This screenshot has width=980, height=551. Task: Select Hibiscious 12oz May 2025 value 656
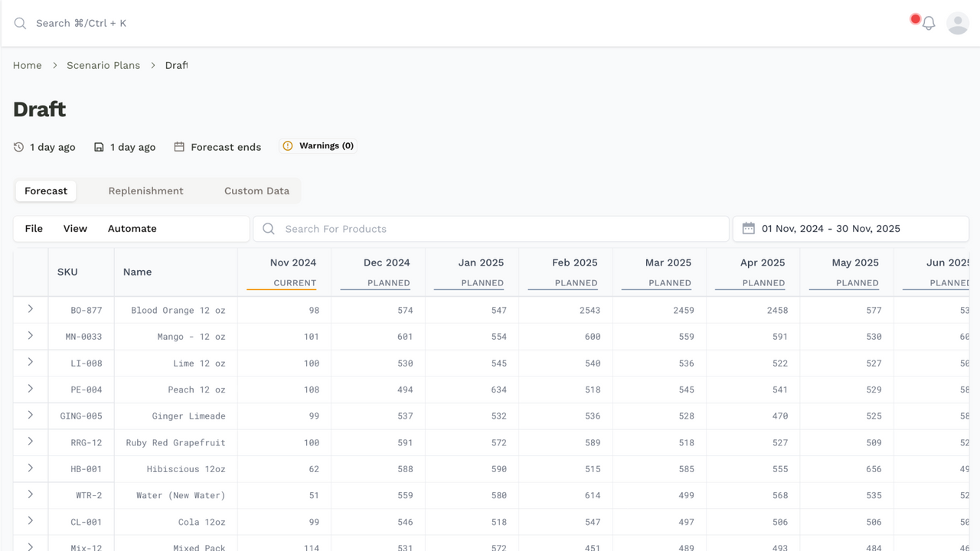coord(847,469)
